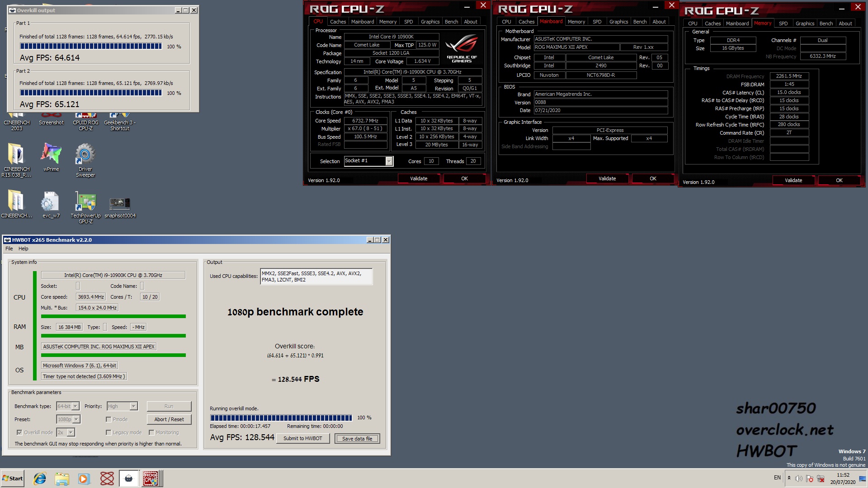Click the Running overkill mode progress bar

(x=281, y=418)
